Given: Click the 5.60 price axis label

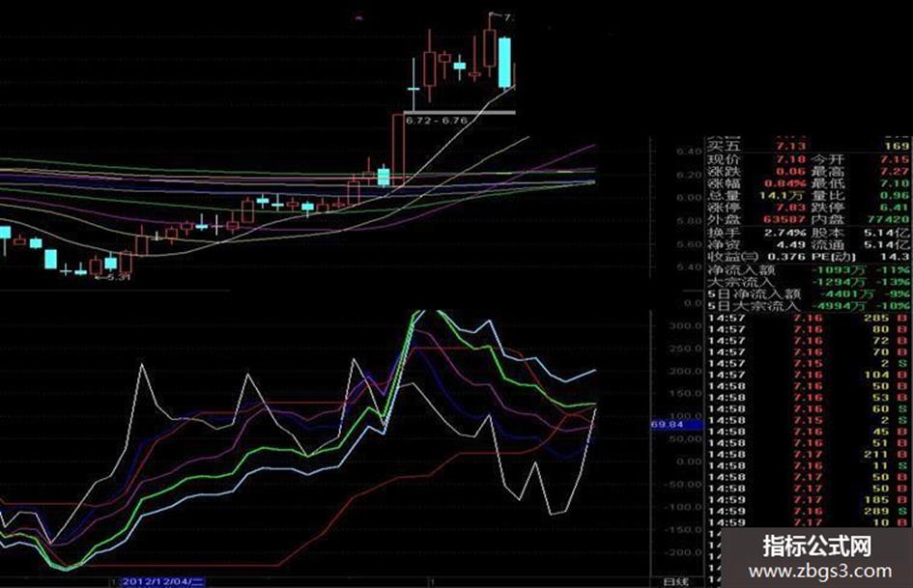Looking at the screenshot, I should click(x=689, y=244).
